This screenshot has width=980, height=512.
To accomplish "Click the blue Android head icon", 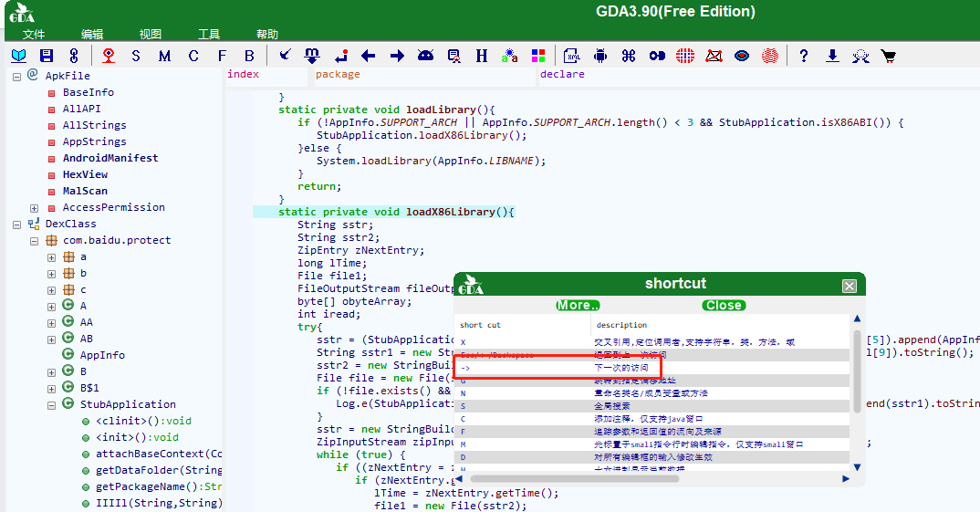I will pos(425,56).
